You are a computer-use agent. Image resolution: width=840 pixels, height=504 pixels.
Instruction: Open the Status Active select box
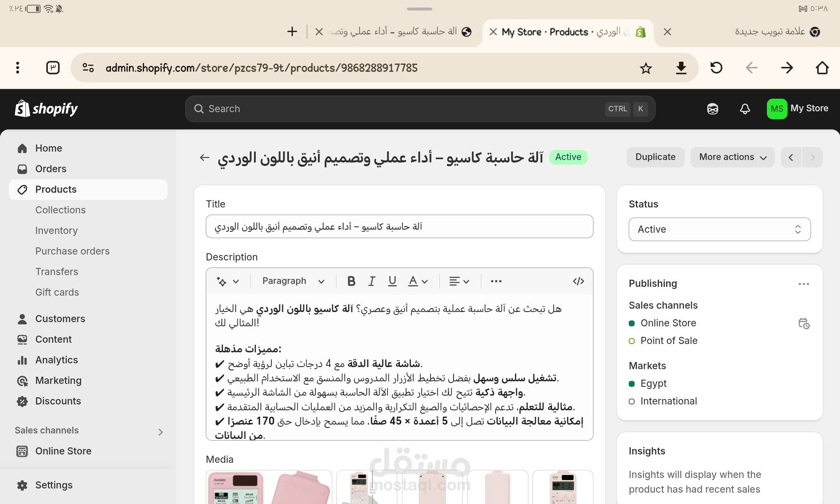click(719, 229)
